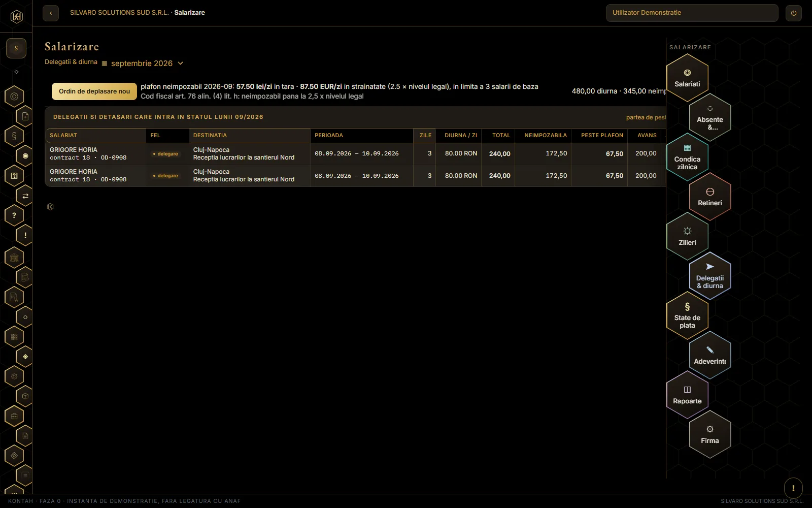Click small Kontah logo below the table
Image resolution: width=812 pixels, height=508 pixels.
coord(50,207)
